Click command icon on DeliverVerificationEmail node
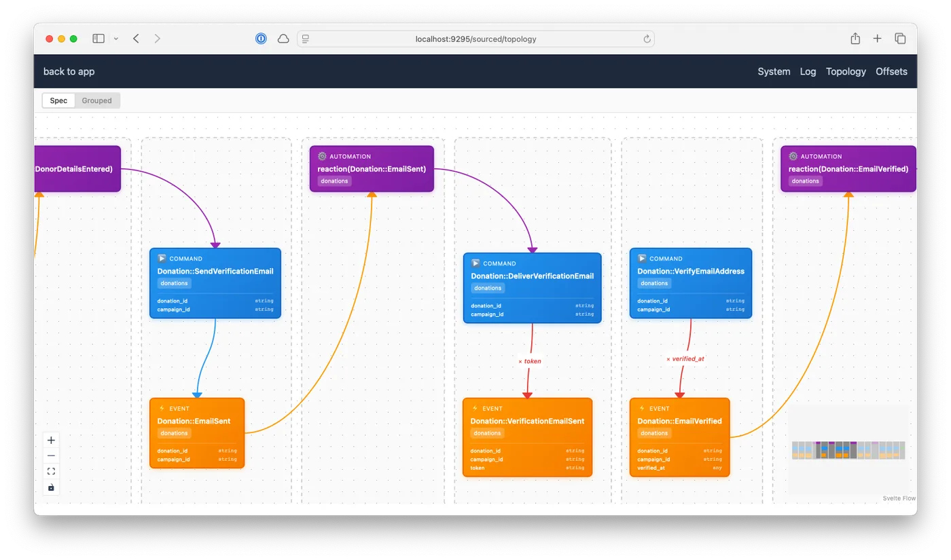The width and height of the screenshot is (951, 560). click(475, 263)
